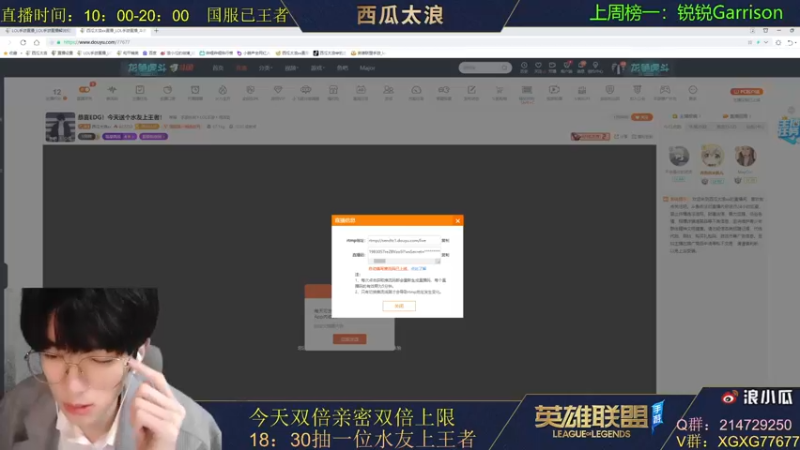Open the two-people icon in streamer toolbar

(388, 92)
